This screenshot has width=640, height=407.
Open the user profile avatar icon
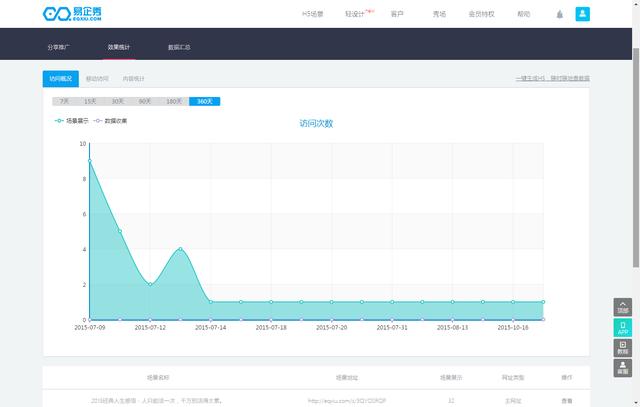coord(583,14)
